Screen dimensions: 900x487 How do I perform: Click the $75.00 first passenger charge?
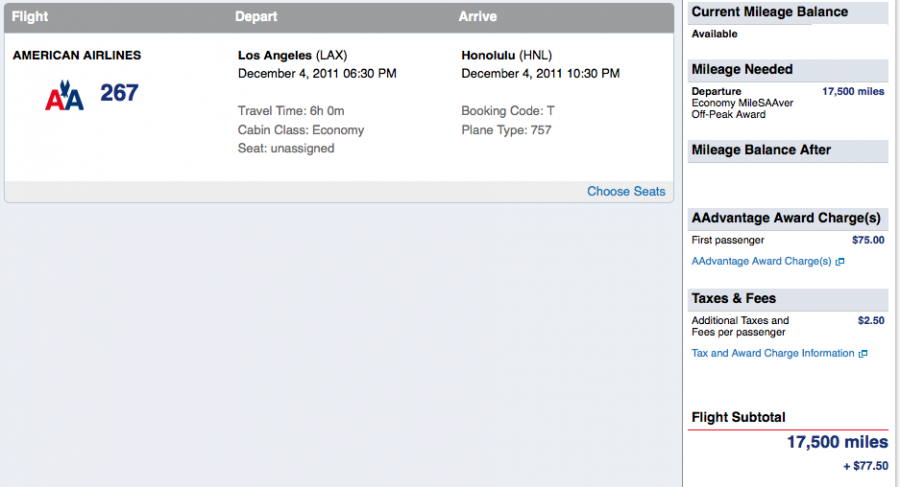click(868, 240)
